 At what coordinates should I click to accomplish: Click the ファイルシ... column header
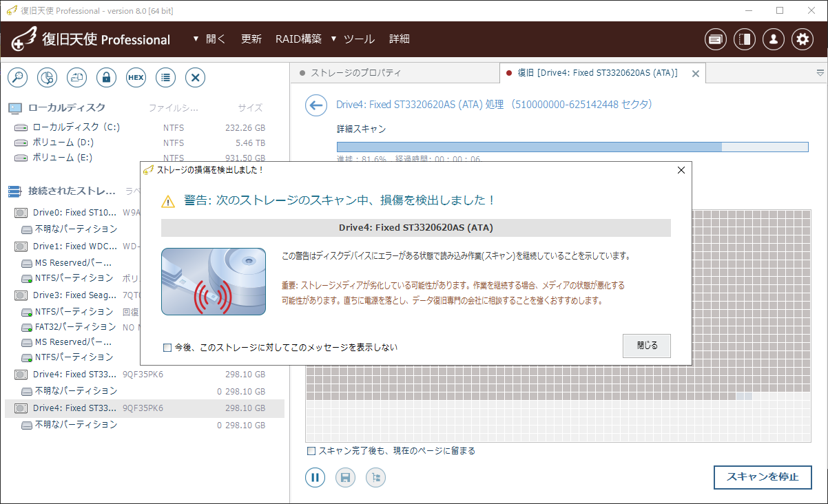click(174, 108)
